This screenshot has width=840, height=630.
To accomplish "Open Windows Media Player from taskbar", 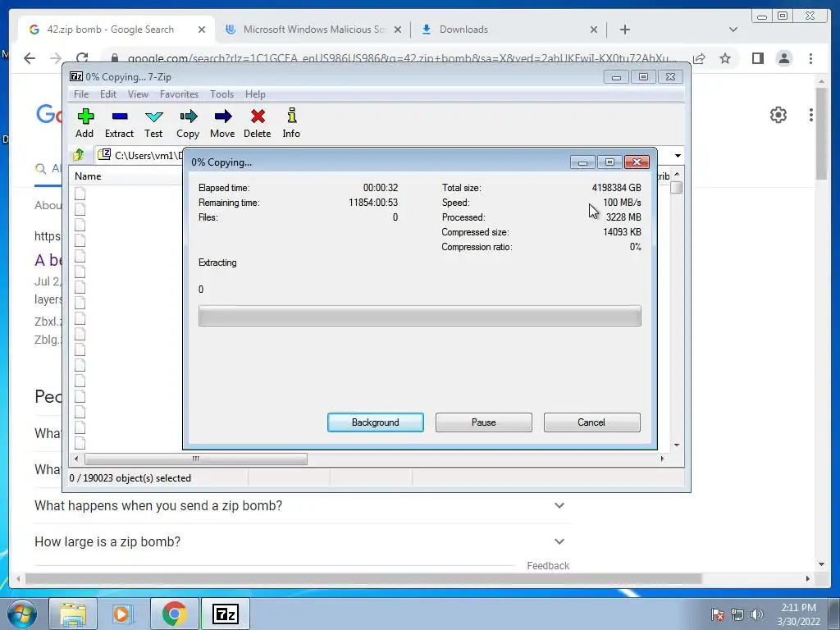I will 123,614.
